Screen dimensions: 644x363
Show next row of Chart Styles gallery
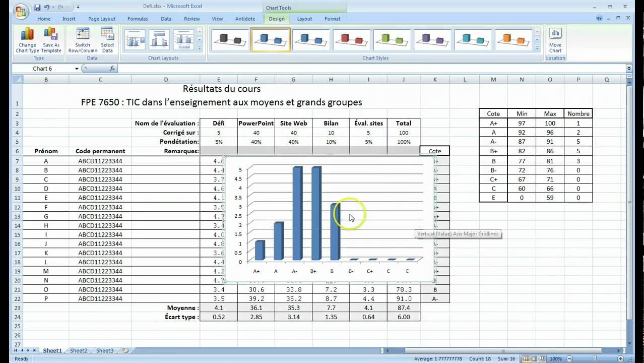click(537, 39)
